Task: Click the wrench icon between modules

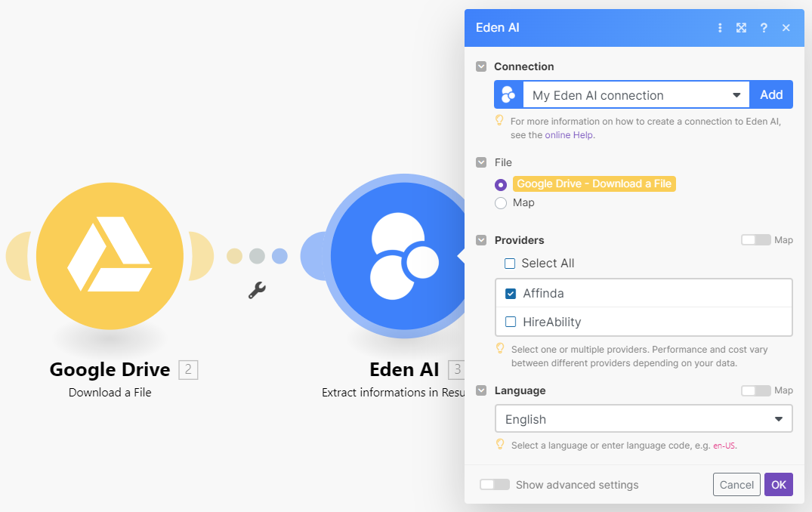Action: [x=257, y=291]
